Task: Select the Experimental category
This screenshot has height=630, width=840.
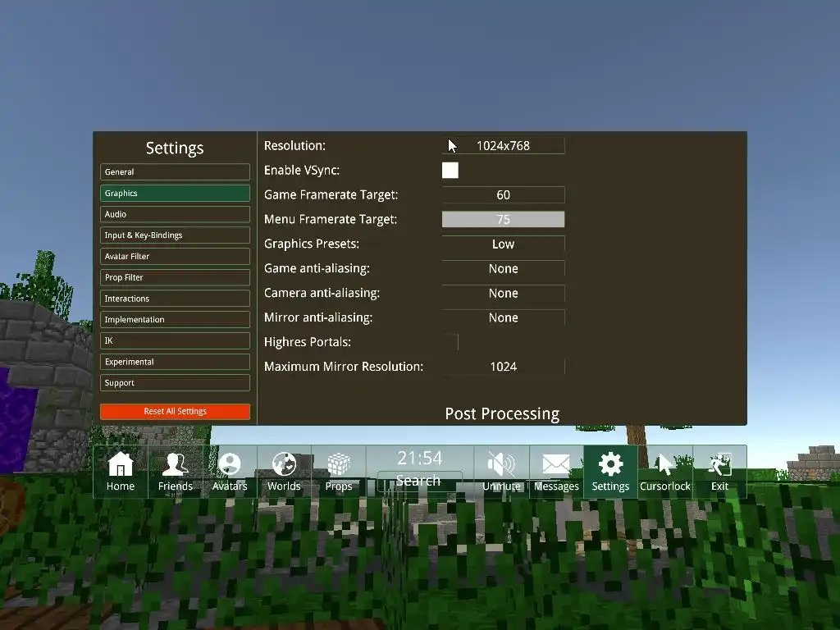Action: tap(175, 362)
